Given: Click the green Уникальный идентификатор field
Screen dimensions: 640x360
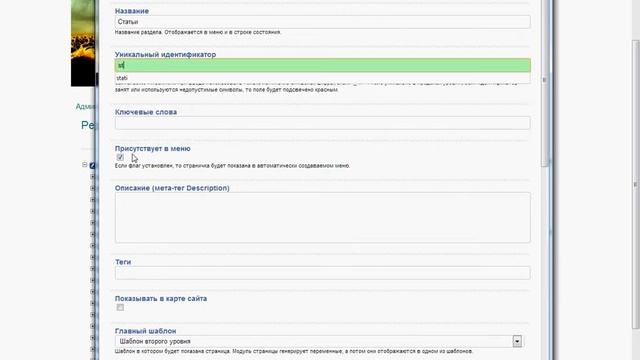Looking at the screenshot, I should 322,65.
